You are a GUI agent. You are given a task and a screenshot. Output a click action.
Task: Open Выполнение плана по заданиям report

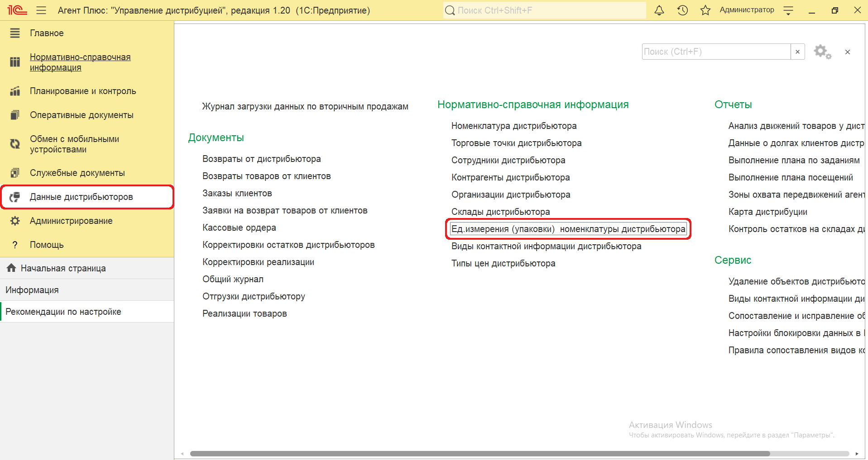(x=794, y=160)
